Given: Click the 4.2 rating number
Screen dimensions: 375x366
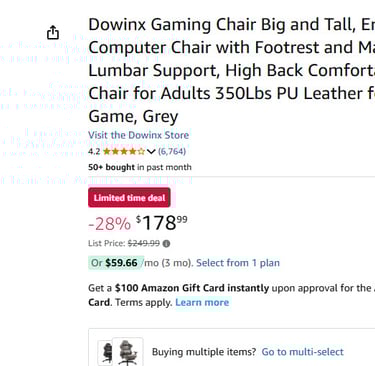Looking at the screenshot, I should pos(94,152).
